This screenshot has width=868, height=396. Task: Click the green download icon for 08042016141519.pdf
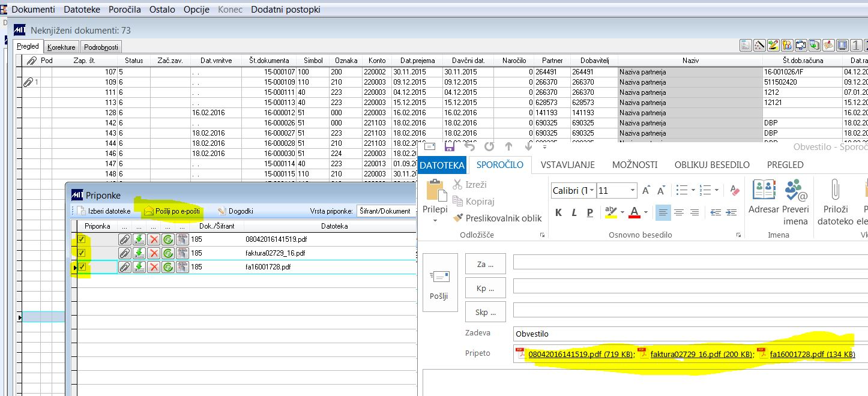[x=139, y=239]
